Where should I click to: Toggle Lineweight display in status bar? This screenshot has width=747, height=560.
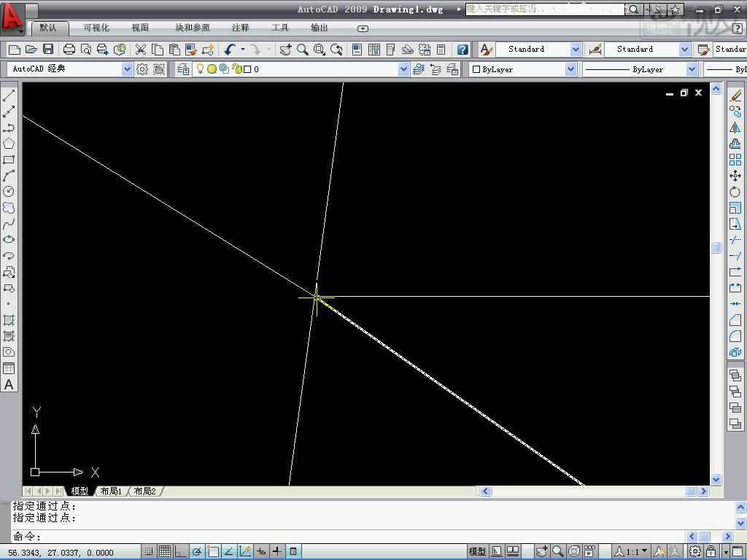(x=277, y=551)
